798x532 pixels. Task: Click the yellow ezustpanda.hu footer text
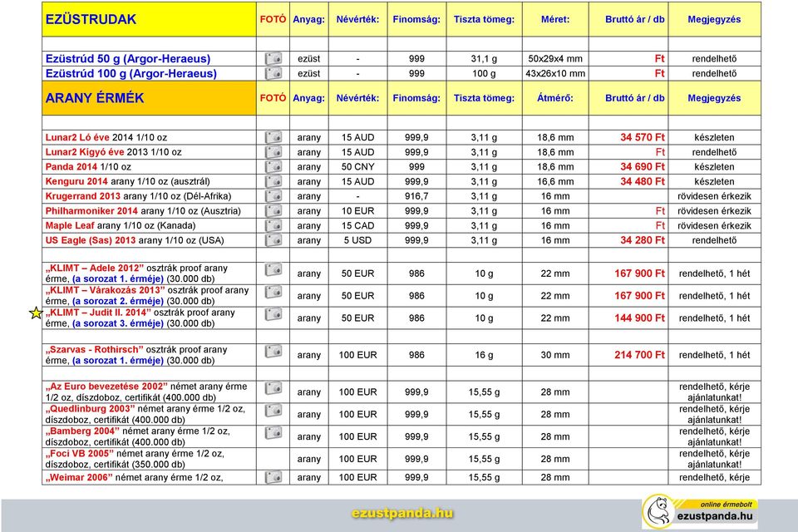pos(402,513)
